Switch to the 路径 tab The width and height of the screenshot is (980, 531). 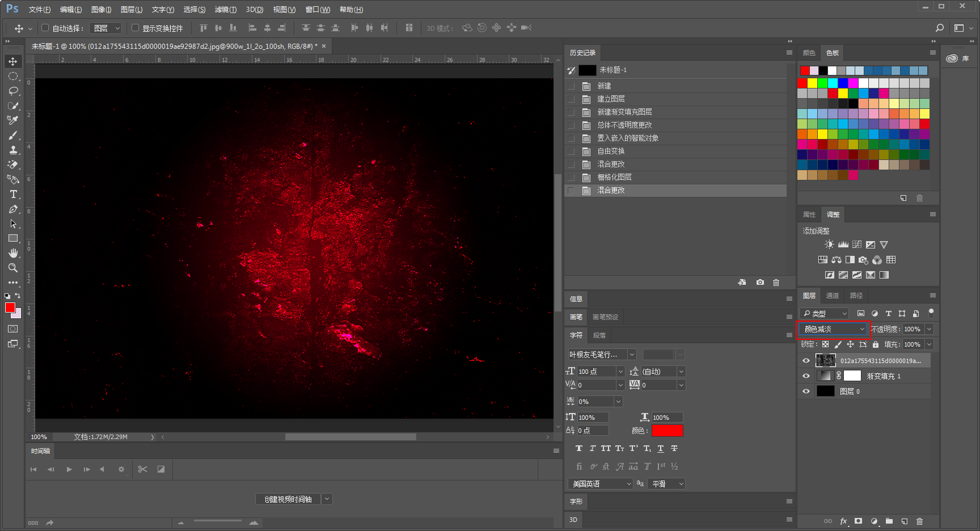click(856, 296)
